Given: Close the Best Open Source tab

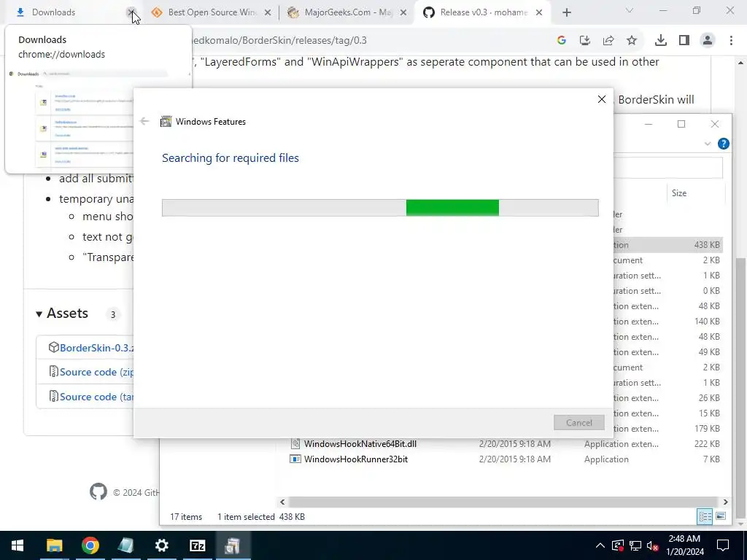Looking at the screenshot, I should (x=268, y=13).
